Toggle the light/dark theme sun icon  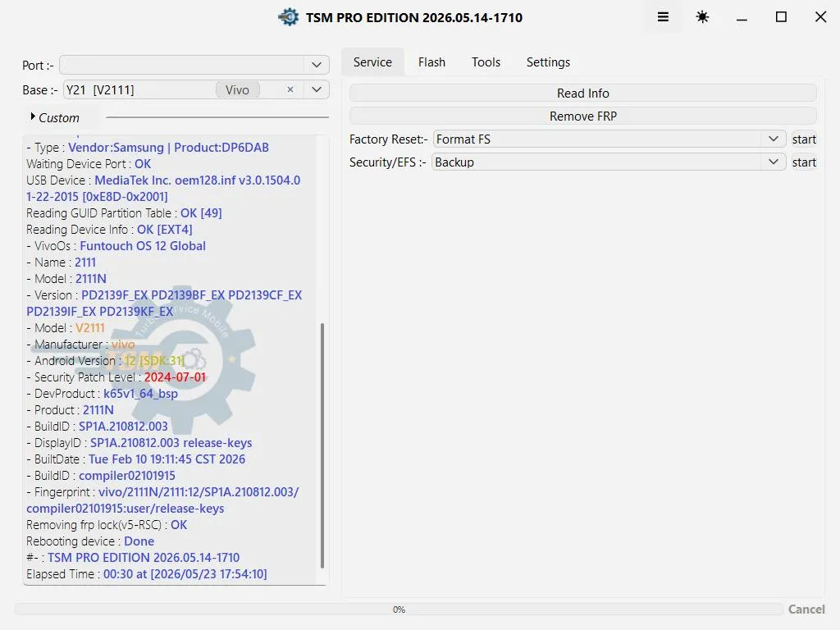[702, 17]
